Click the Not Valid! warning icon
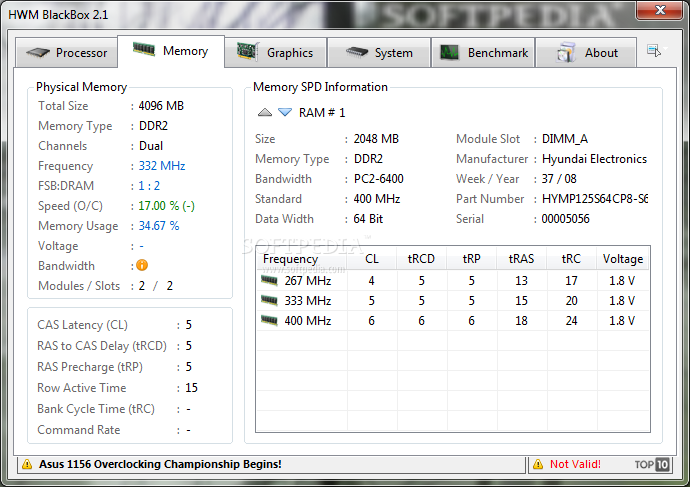The width and height of the screenshot is (690, 487). (538, 464)
